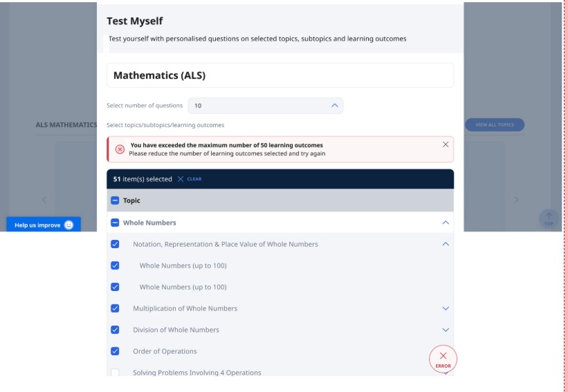Click the red warning icon in the alert

point(120,149)
